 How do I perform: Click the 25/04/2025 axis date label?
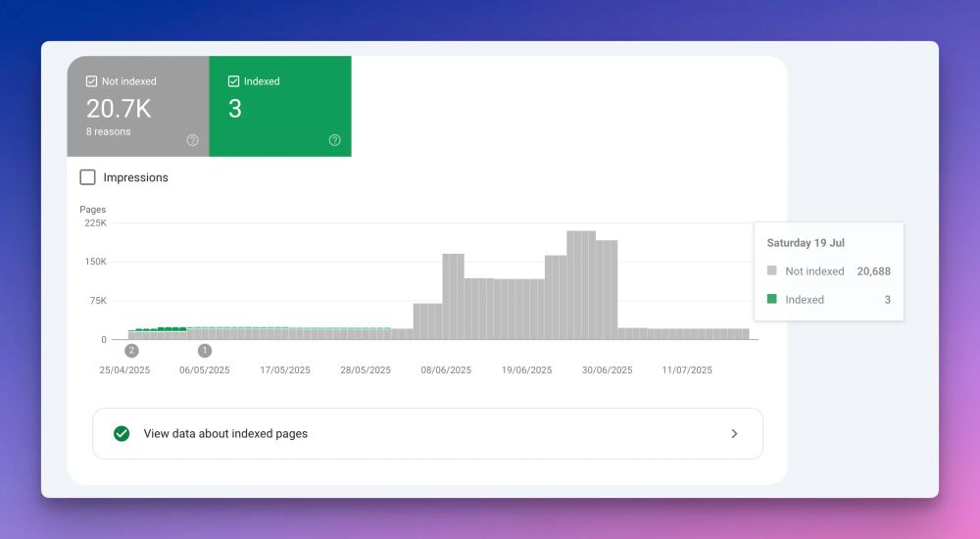pos(124,369)
